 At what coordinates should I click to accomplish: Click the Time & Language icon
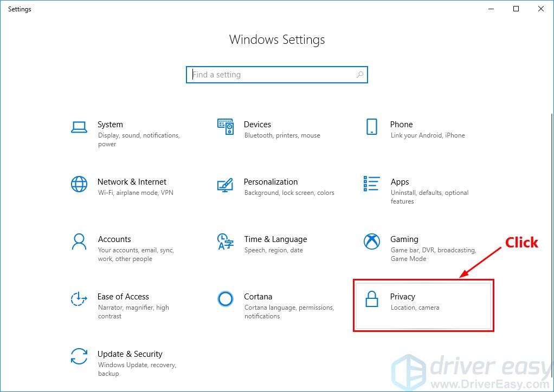tap(225, 241)
